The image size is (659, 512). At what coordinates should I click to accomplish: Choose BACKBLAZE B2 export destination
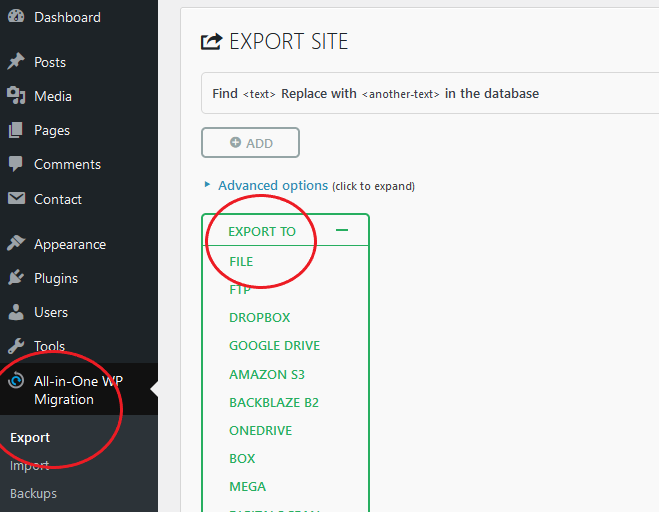274,403
